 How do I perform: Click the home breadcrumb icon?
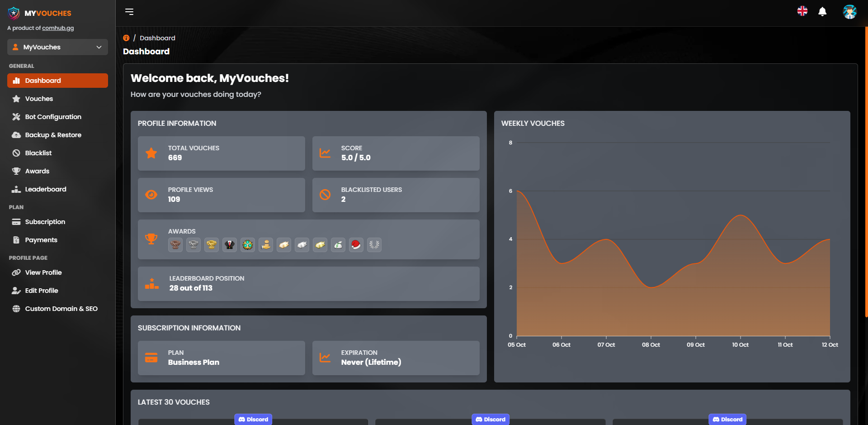coord(126,38)
